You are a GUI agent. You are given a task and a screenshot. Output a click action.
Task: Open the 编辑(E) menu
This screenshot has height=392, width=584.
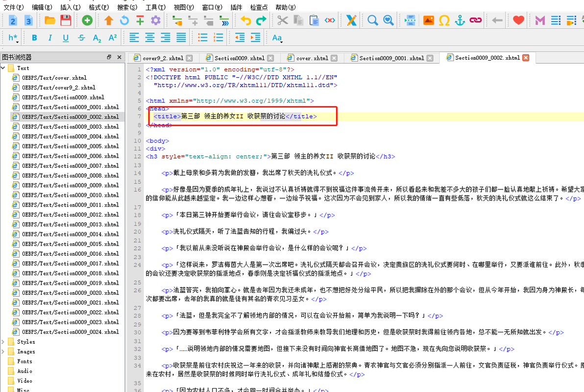click(42, 7)
